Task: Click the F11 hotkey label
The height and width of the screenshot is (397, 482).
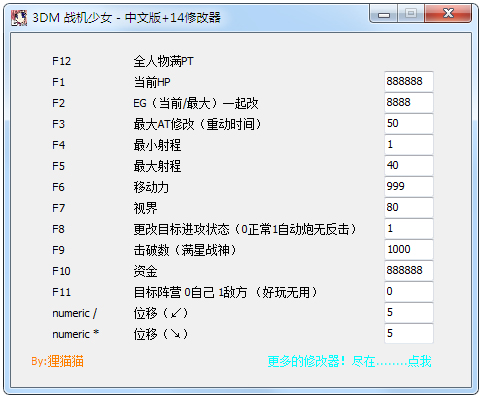Action: tap(62, 292)
